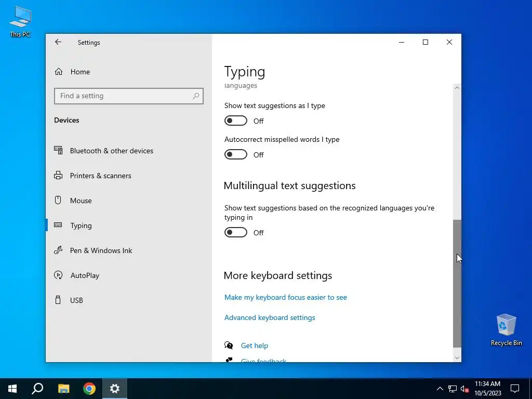
Task: Click the Typing page title
Action: [x=245, y=72]
